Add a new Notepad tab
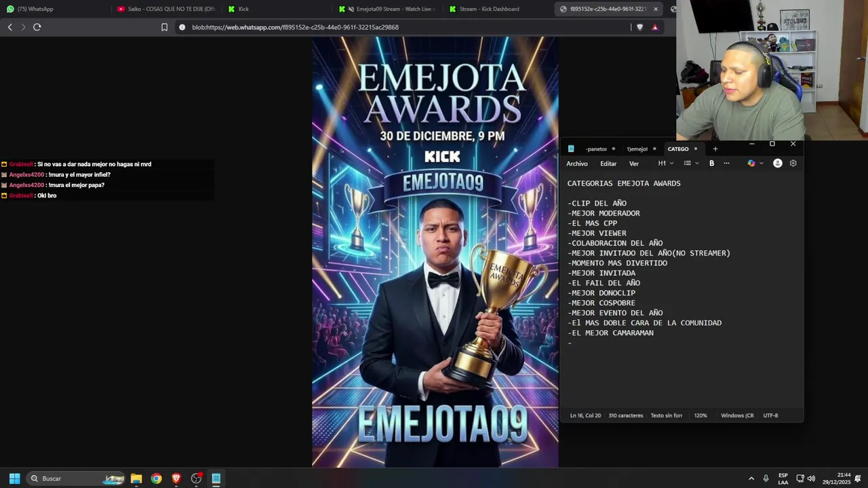The height and width of the screenshot is (488, 868). [x=715, y=149]
